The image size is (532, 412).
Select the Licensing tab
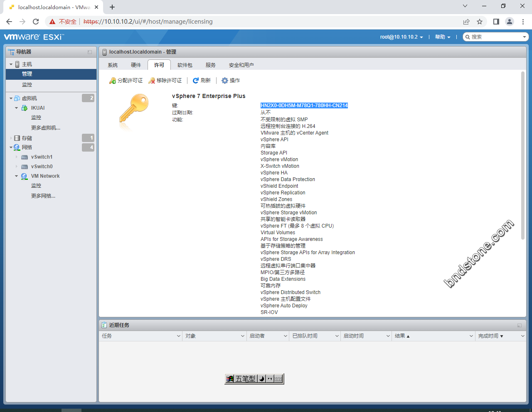click(159, 65)
